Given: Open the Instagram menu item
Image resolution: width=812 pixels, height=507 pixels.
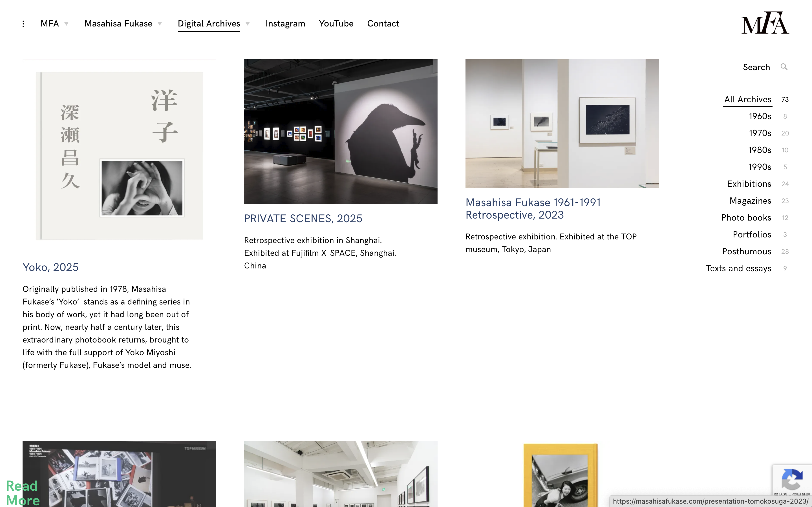Looking at the screenshot, I should (285, 24).
